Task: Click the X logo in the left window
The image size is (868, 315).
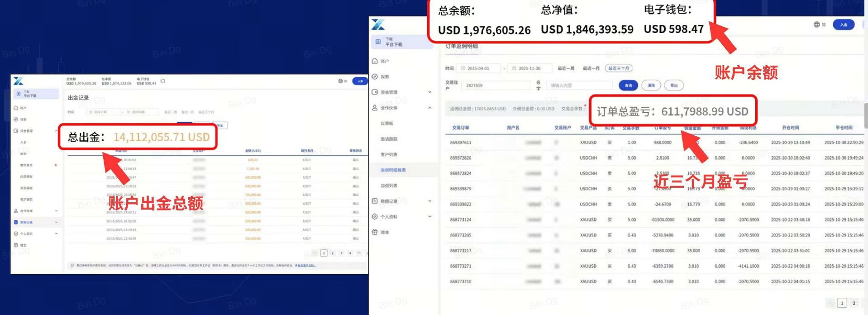Action: pyautogui.click(x=18, y=81)
